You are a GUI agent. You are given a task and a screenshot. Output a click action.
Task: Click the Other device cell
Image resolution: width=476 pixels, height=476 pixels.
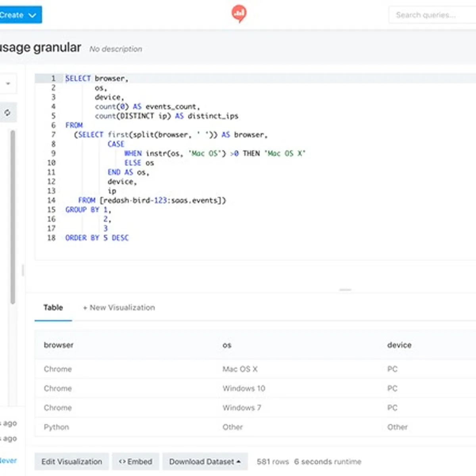click(x=397, y=427)
